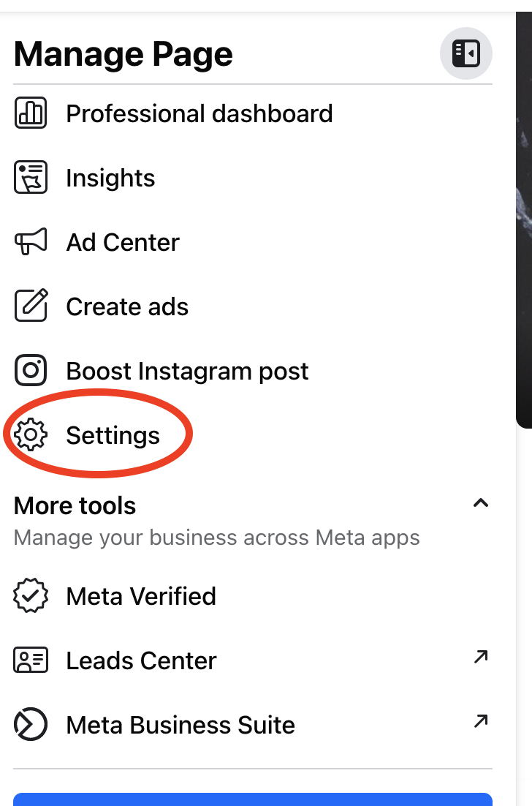Click the Insights flag icon
Viewport: 532px width, 806px height.
pos(31,178)
